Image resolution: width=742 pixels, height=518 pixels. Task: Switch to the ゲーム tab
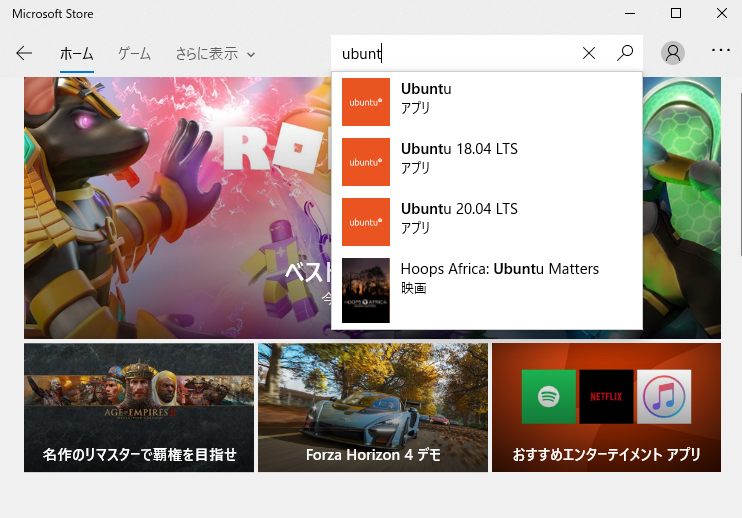[134, 54]
